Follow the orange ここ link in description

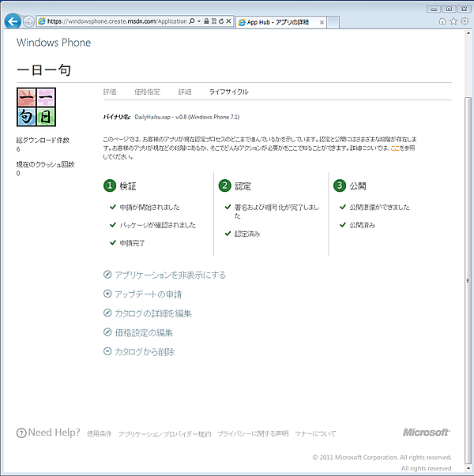tap(395, 148)
